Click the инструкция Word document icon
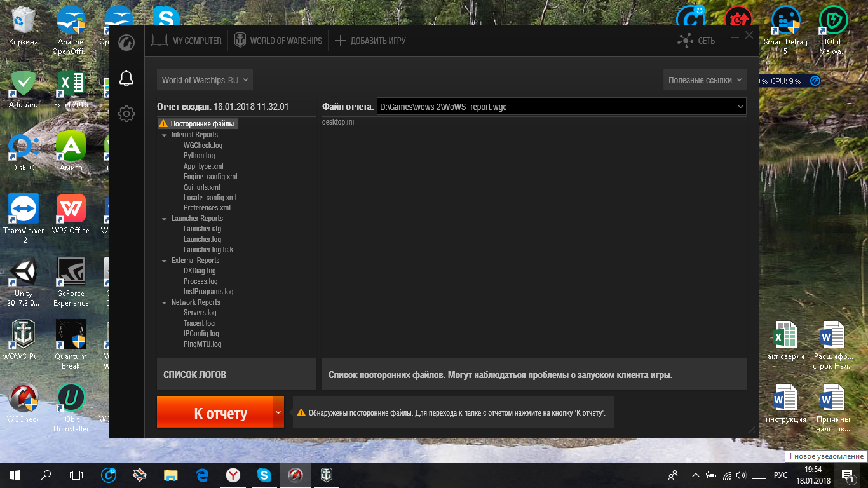 tap(786, 403)
